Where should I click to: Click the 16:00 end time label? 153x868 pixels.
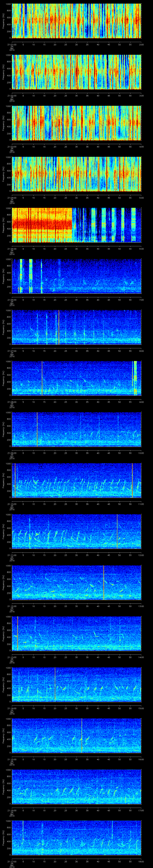click(141, 759)
